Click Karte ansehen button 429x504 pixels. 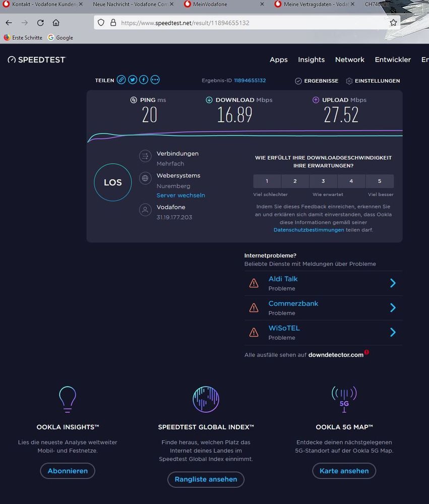pos(344,471)
